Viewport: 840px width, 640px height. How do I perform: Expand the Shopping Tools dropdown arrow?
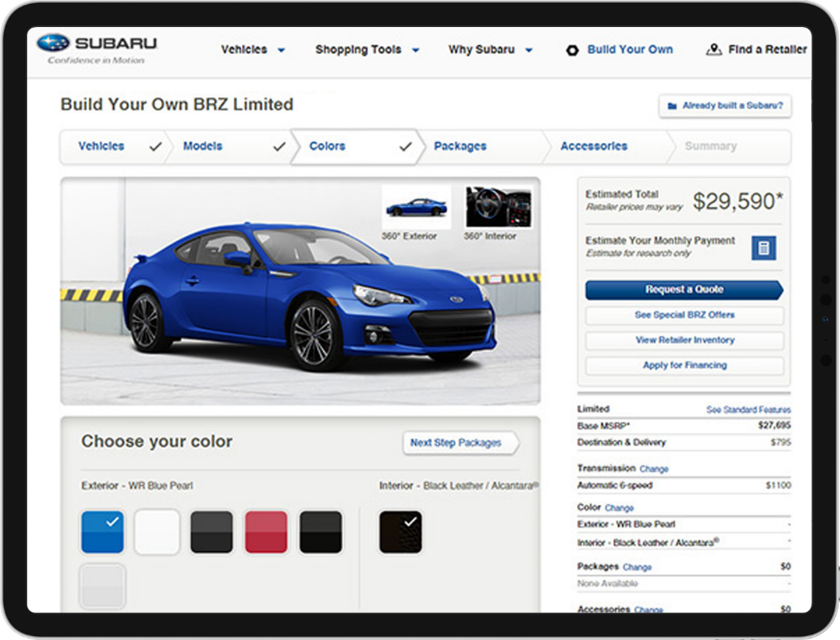click(x=415, y=50)
